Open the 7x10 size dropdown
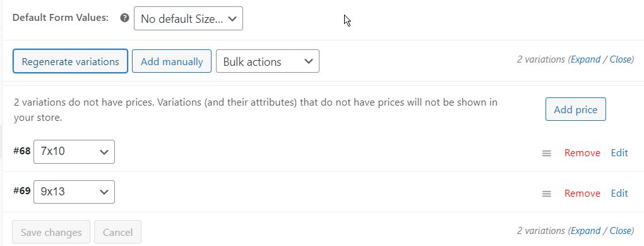Viewport: 644px width, 246px height. click(x=74, y=152)
